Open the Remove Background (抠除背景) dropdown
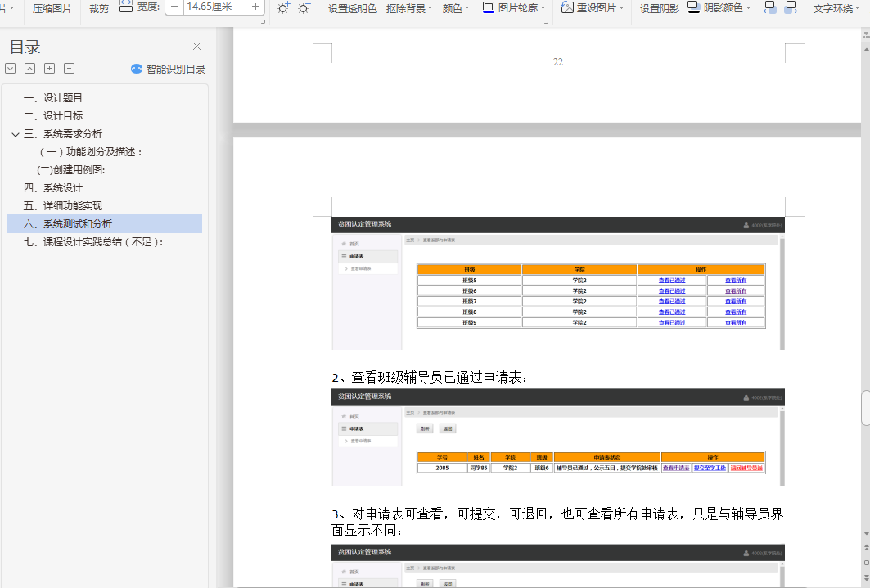 [x=409, y=8]
